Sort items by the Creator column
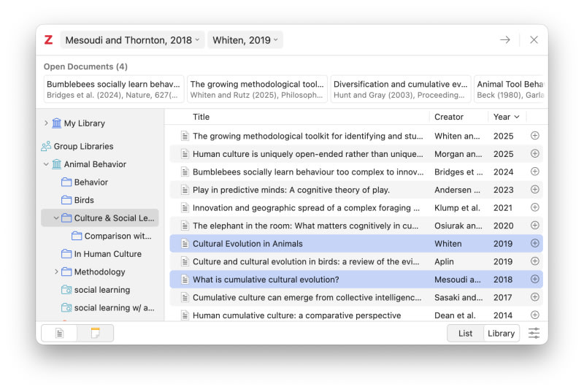This screenshot has width=584, height=392. (458, 117)
